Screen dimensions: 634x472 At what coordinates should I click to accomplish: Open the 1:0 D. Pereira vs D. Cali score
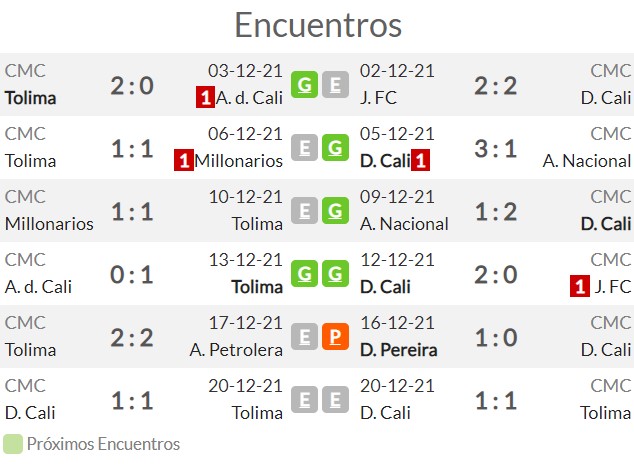(x=496, y=338)
